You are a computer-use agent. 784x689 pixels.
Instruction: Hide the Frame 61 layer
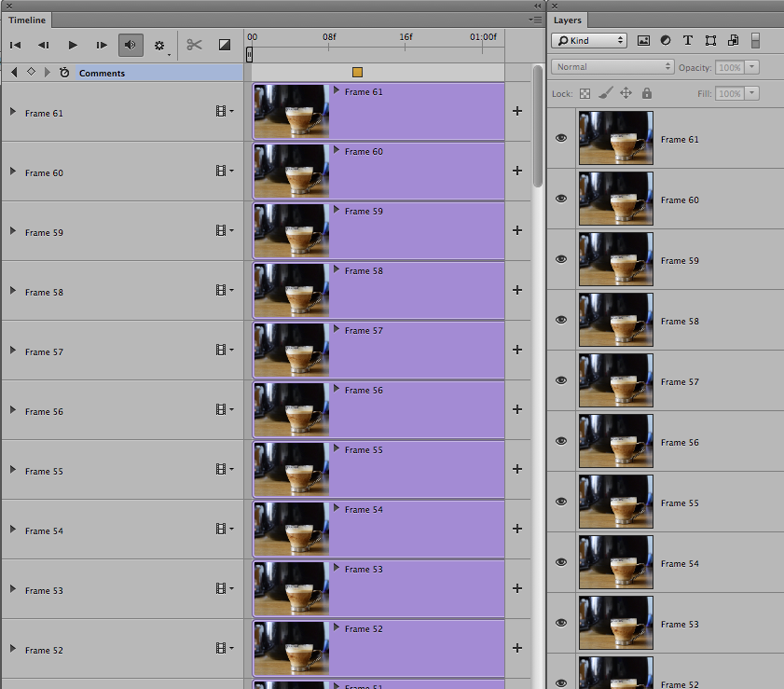tap(561, 138)
